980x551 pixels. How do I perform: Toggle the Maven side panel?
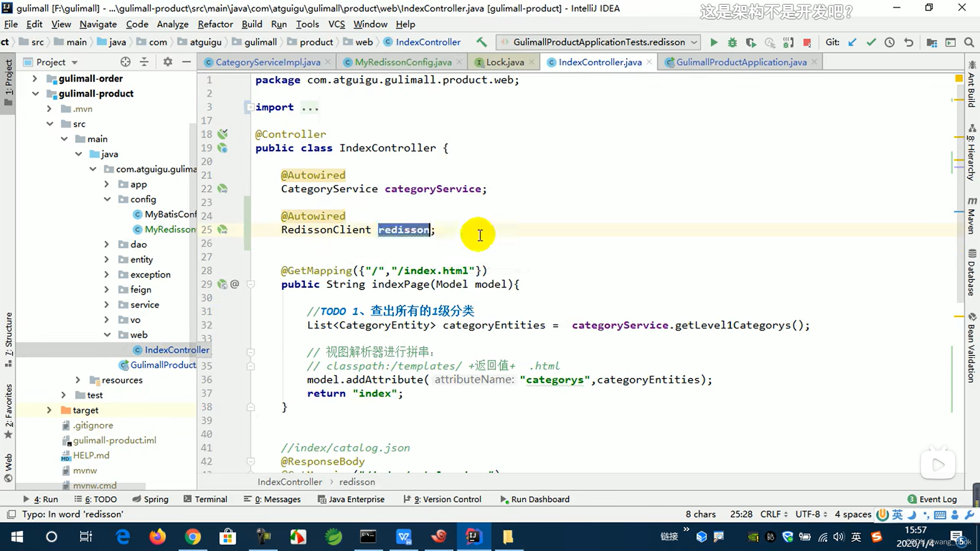pyautogui.click(x=971, y=216)
